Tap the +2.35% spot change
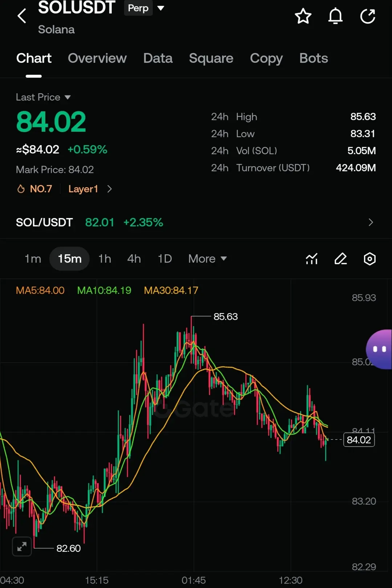Screen dimensions: 392x588 pos(143,222)
